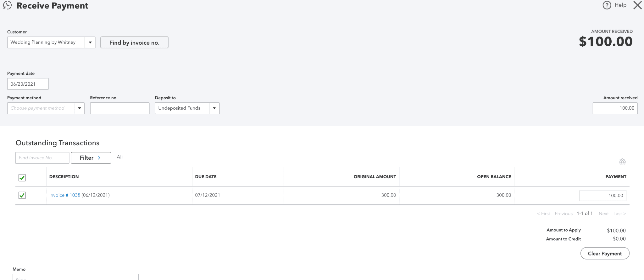Go to First page link
Screen dimensions: 644x280
click(543, 214)
